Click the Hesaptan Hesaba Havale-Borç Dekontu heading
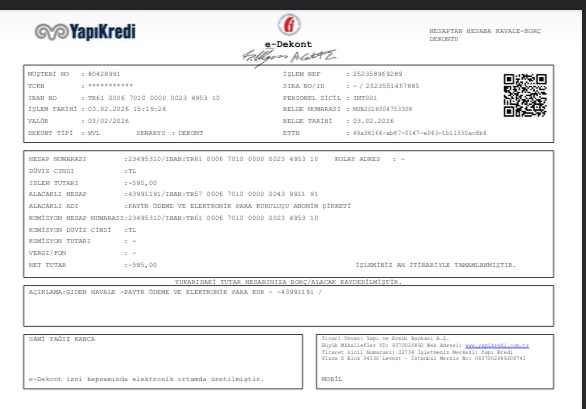This screenshot has height=409, width=586. 485,35
